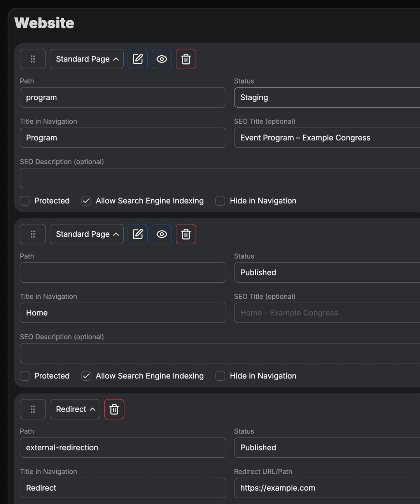Open the Published status dropdown of Home page
420x504 pixels.
(327, 272)
